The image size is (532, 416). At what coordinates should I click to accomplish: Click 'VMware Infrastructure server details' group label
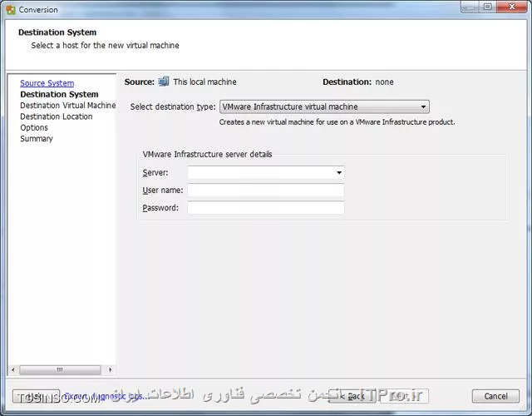click(x=207, y=154)
